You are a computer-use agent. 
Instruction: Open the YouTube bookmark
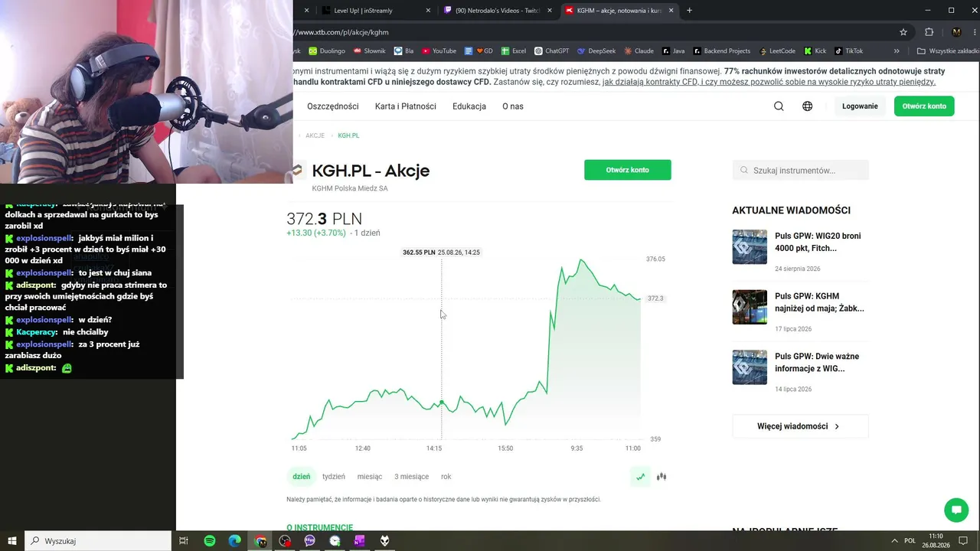pos(439,51)
